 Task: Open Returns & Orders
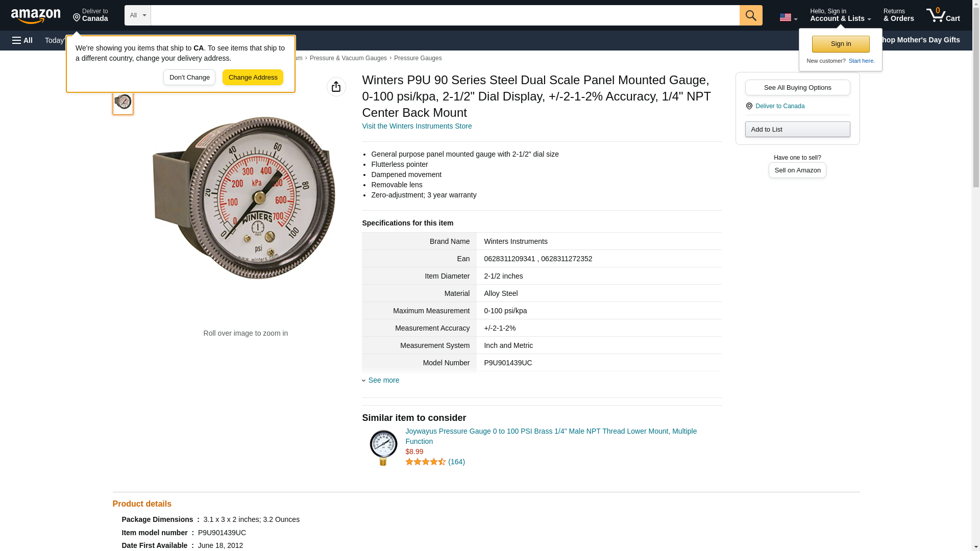(898, 15)
